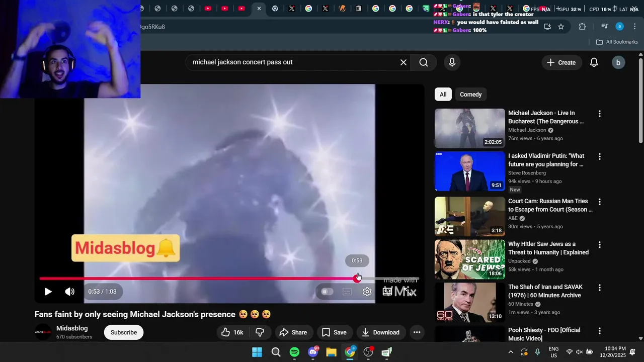Open File Explorer from the taskbar
Image resolution: width=644 pixels, height=362 pixels.
coord(331,352)
